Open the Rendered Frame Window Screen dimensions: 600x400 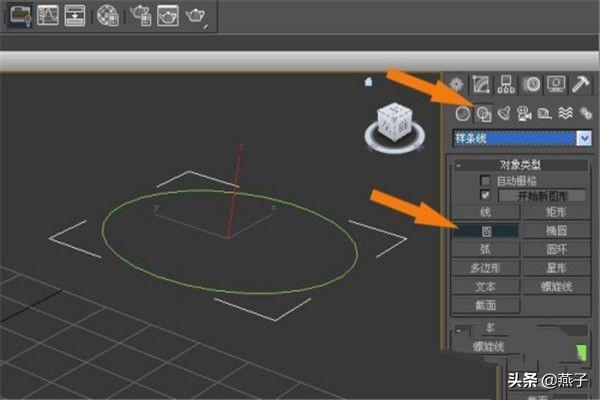tap(169, 15)
